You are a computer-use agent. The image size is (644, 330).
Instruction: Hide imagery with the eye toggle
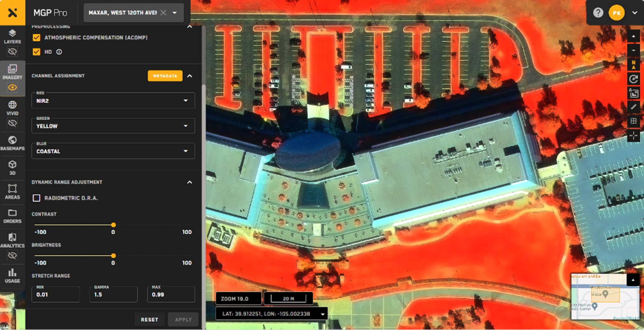point(13,88)
